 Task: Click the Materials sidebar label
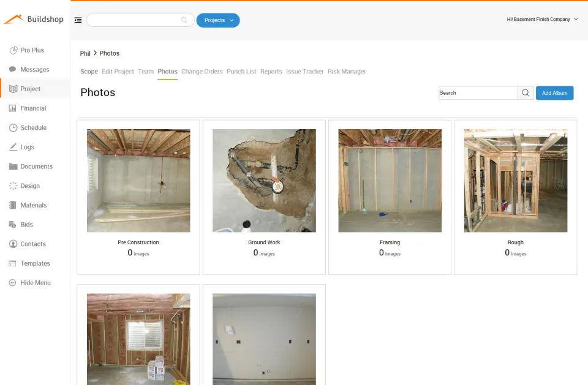point(34,205)
